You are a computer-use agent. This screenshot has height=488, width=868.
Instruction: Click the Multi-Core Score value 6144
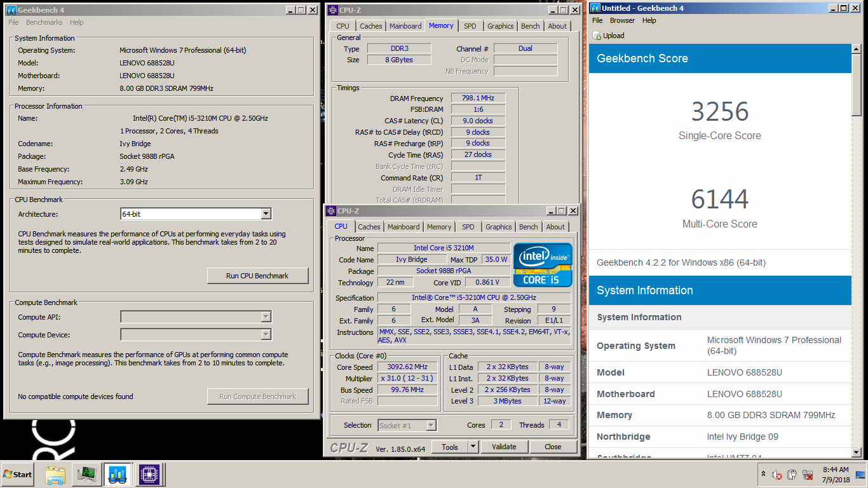720,200
